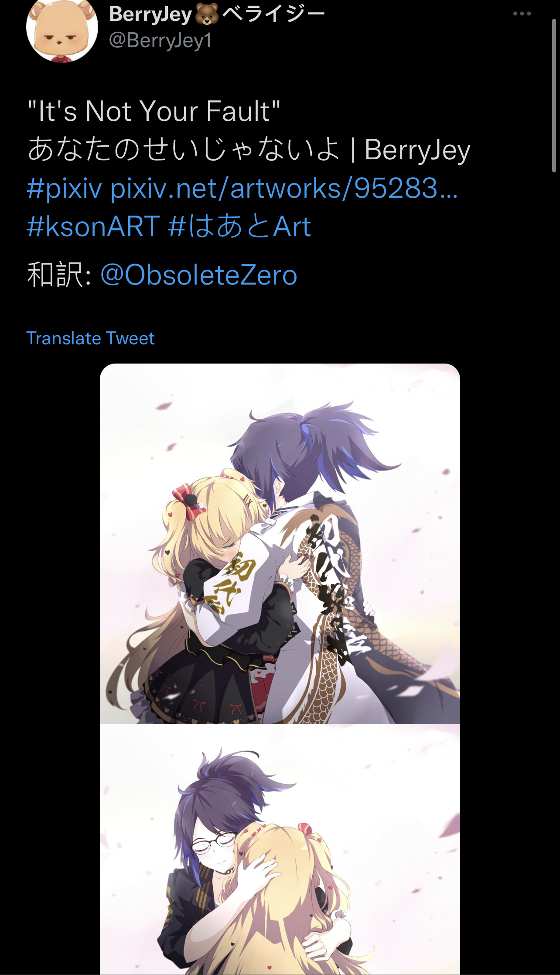The image size is (560, 975).
Task: Click the vertical scrollbar thumb
Action: click(554, 95)
